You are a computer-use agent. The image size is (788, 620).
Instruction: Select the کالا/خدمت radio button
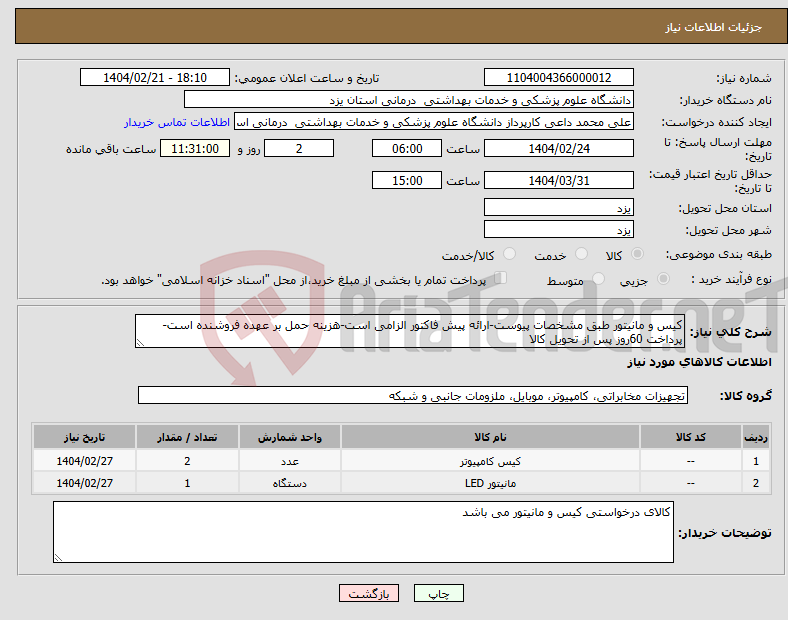509,254
